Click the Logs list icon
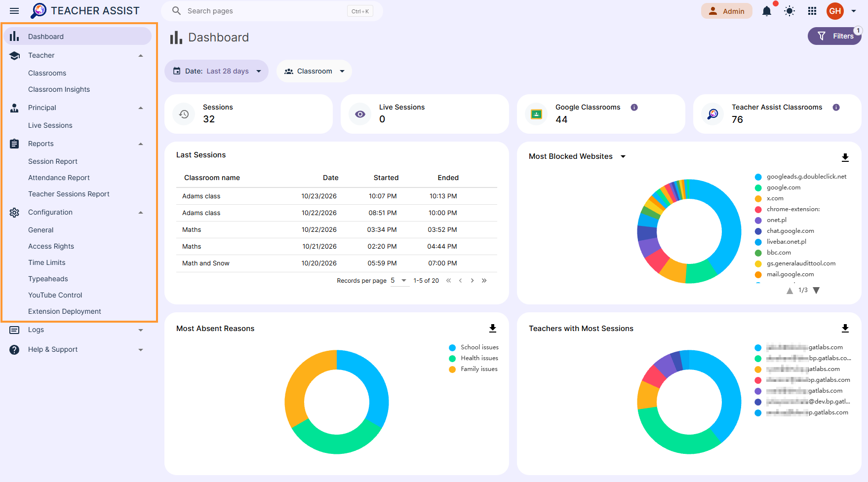 coord(14,330)
